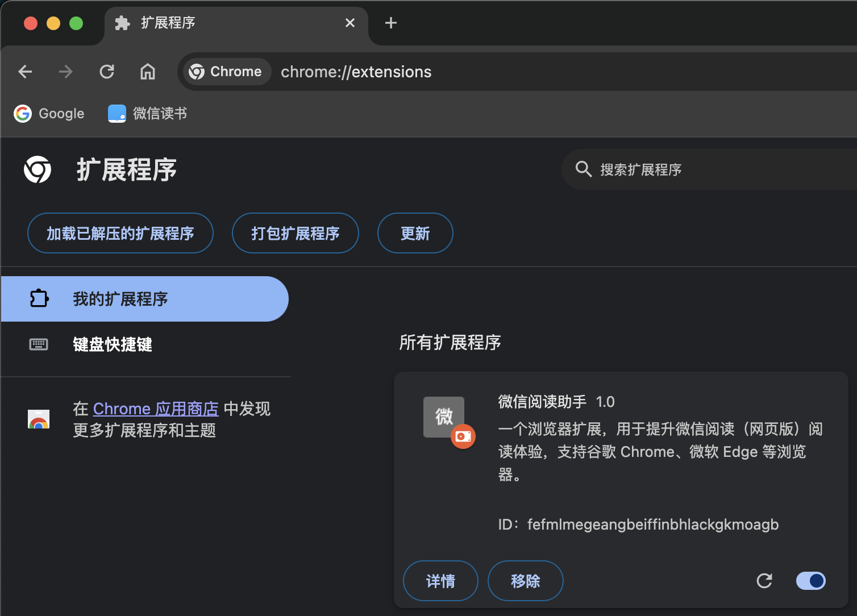Click the magnifier icon in search box
The image size is (857, 616).
(584, 169)
